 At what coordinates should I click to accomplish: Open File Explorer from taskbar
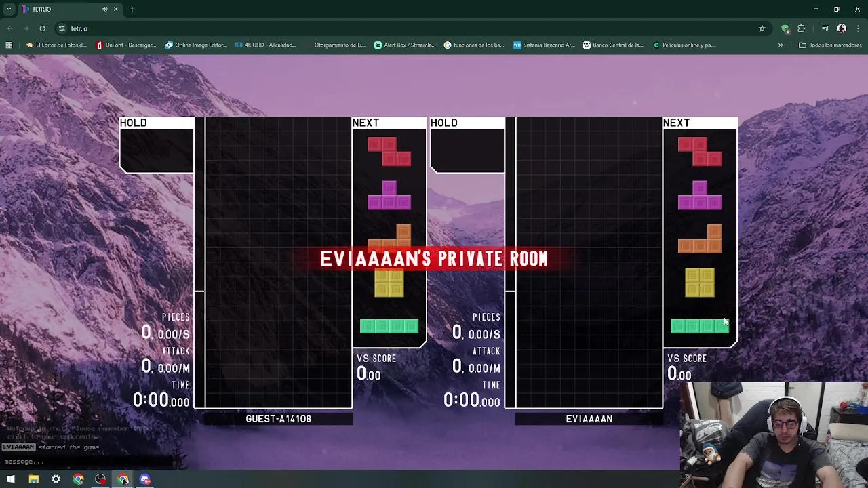[x=33, y=479]
